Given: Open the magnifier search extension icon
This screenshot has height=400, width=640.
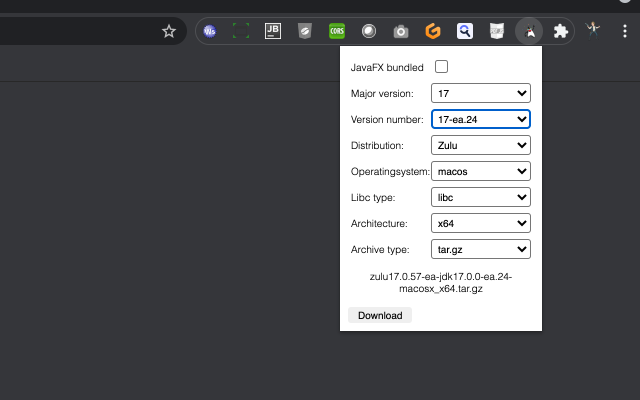Looking at the screenshot, I should click(465, 31).
